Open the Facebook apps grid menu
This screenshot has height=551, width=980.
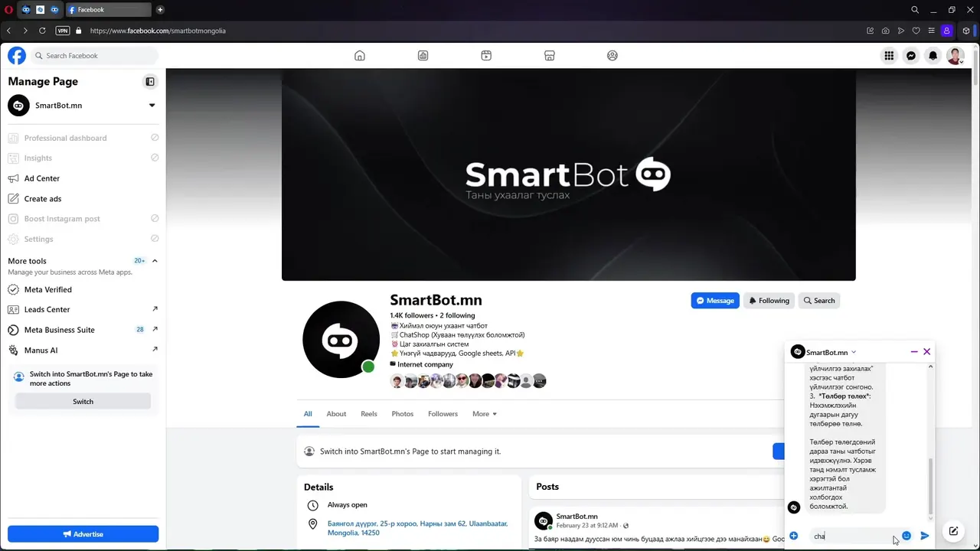[x=889, y=55]
